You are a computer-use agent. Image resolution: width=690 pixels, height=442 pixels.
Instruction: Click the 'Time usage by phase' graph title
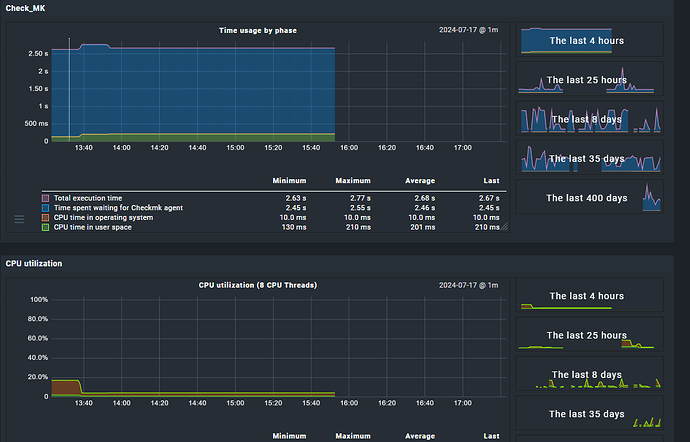tap(258, 30)
